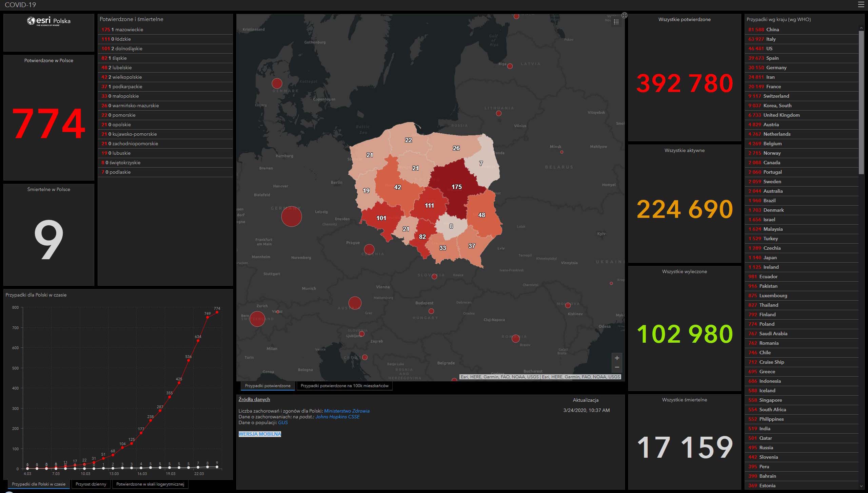Open Potwierdzone w skali logarytmicznej tab
Screen dimensions: 868x493
tap(150, 484)
